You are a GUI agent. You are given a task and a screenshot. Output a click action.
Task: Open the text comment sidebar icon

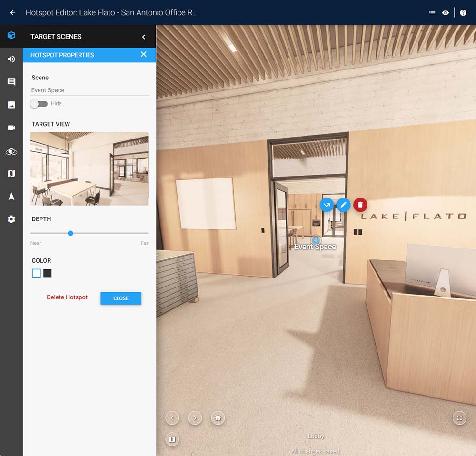coord(11,82)
